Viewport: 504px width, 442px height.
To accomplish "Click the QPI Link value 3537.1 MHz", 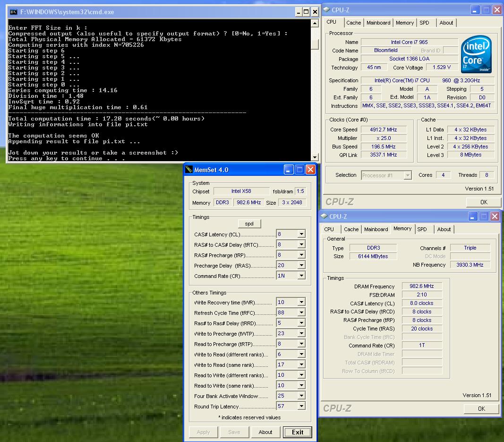I will coord(384,155).
